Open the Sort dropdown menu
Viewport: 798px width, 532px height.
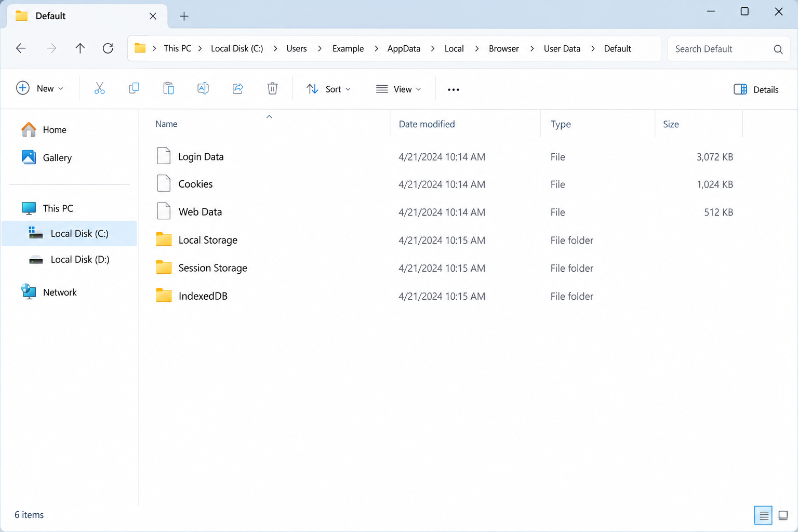pos(328,89)
